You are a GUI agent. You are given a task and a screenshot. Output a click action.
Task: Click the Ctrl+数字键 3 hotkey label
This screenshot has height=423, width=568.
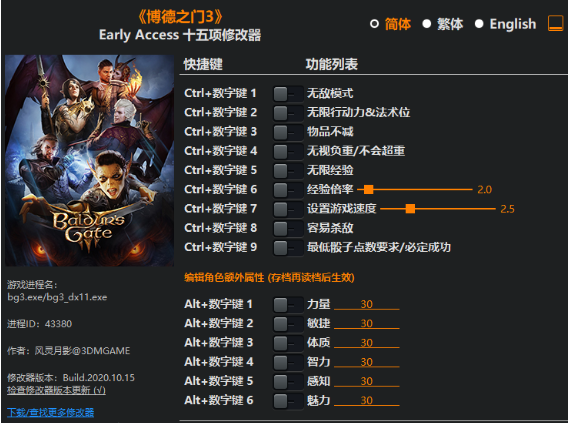click(x=220, y=132)
